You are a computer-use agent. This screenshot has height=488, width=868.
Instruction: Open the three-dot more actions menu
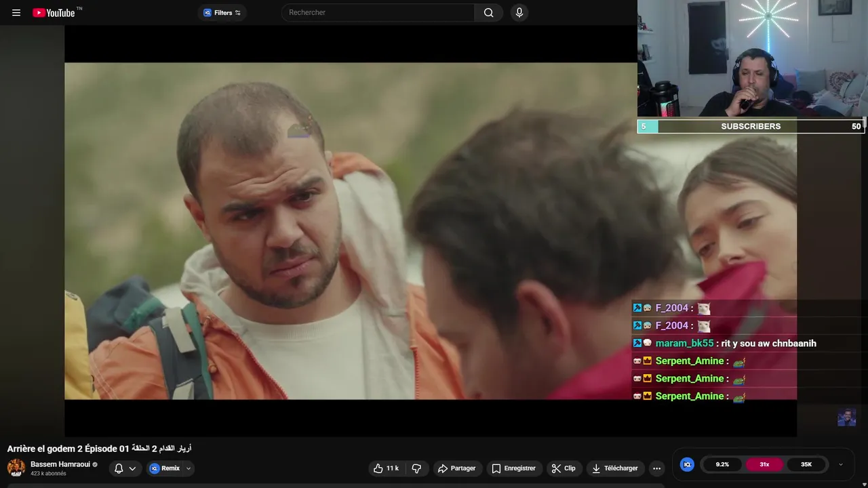coord(656,468)
